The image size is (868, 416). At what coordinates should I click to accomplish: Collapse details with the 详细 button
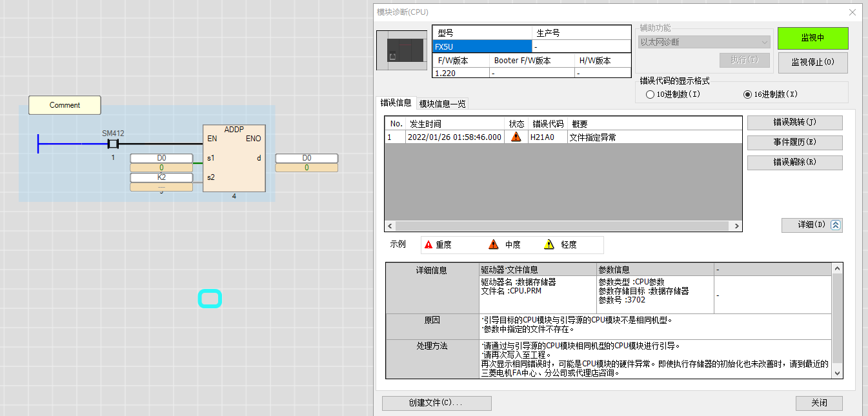[x=812, y=225]
